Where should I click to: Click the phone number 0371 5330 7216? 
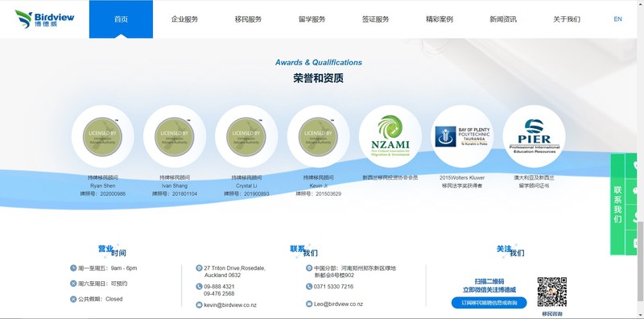pos(333,287)
